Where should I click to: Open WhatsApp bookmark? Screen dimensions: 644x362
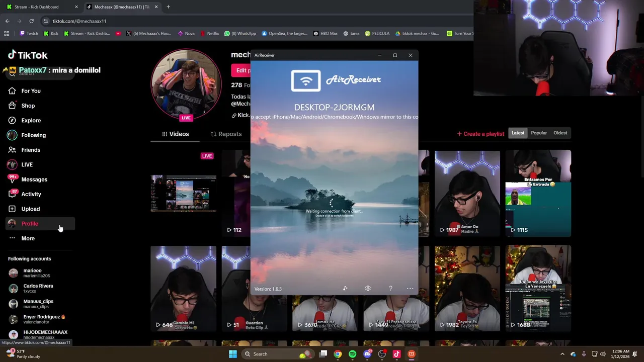240,34
